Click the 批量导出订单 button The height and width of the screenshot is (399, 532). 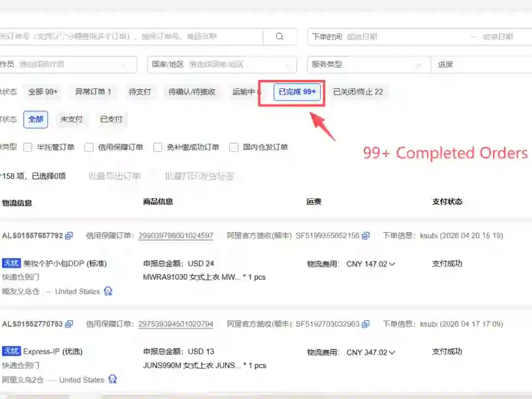114,176
